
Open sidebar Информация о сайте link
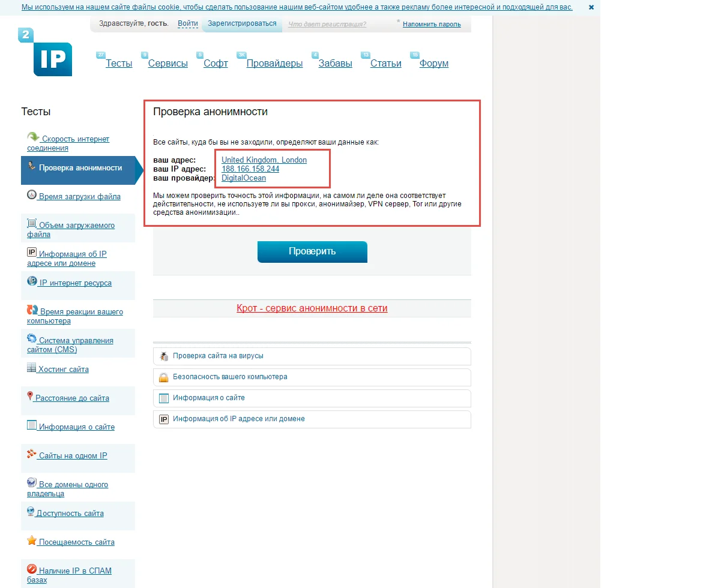[77, 427]
